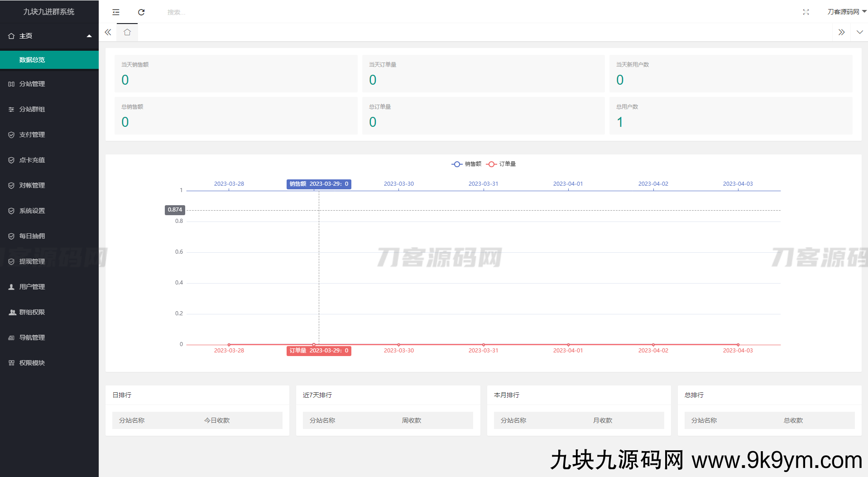Click the 权限模块 grid icon
This screenshot has height=477, width=868.
(x=11, y=363)
